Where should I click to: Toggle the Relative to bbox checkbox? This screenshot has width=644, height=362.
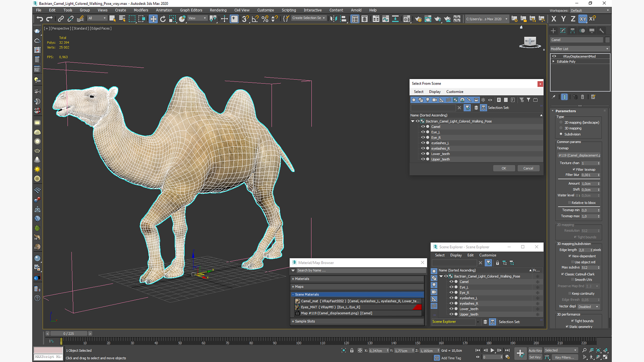coord(570,202)
